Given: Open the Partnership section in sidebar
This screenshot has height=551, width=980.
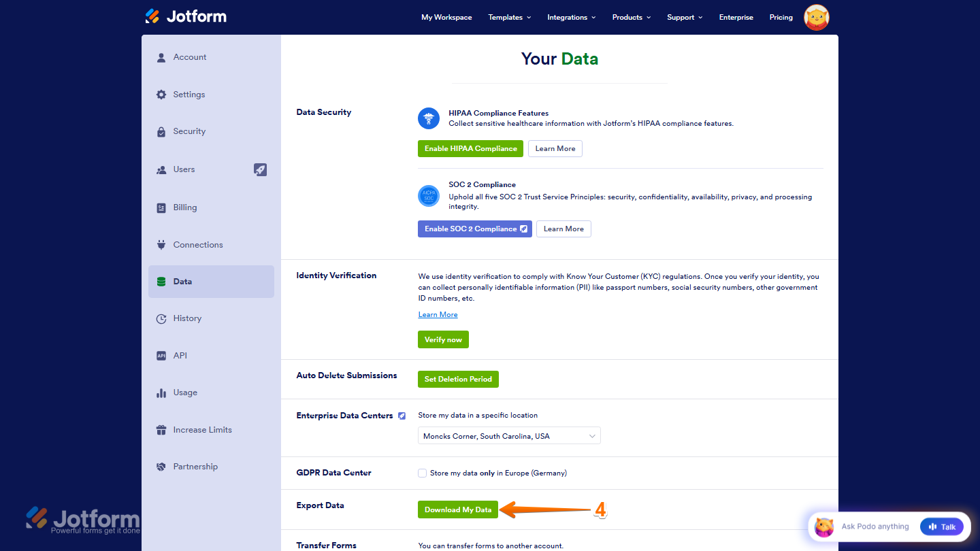Looking at the screenshot, I should tap(211, 467).
